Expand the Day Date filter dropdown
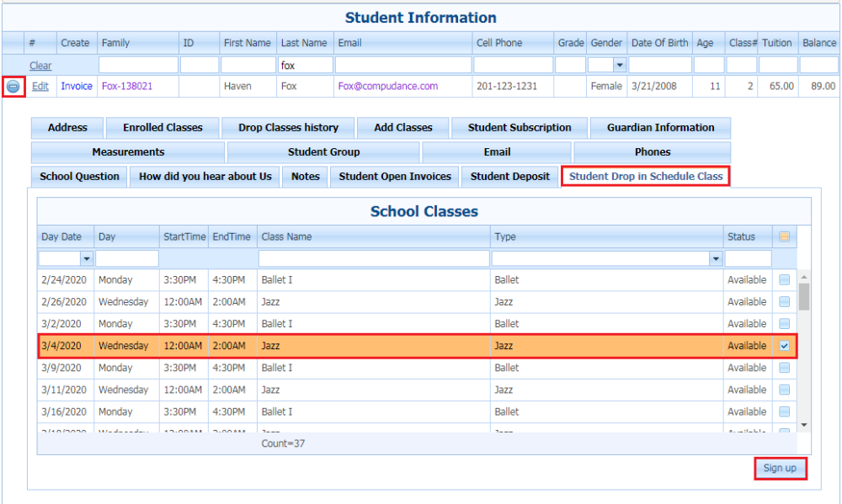 point(86,258)
